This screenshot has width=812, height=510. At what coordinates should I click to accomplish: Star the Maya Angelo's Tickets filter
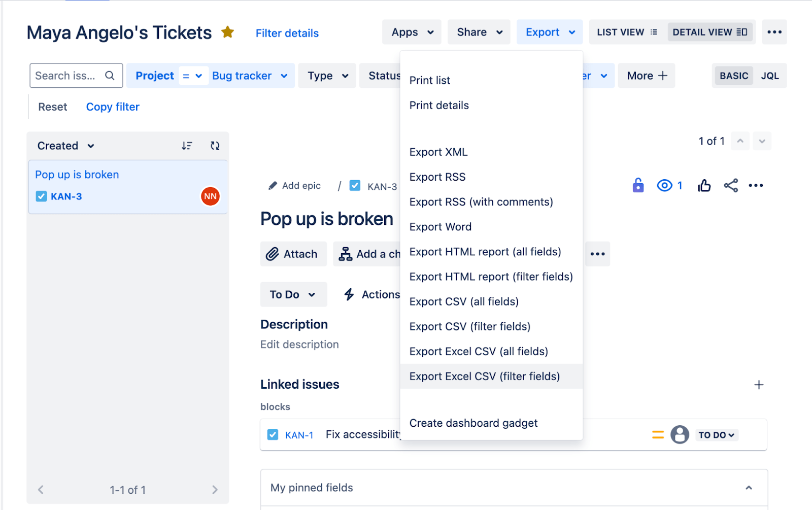coord(227,31)
